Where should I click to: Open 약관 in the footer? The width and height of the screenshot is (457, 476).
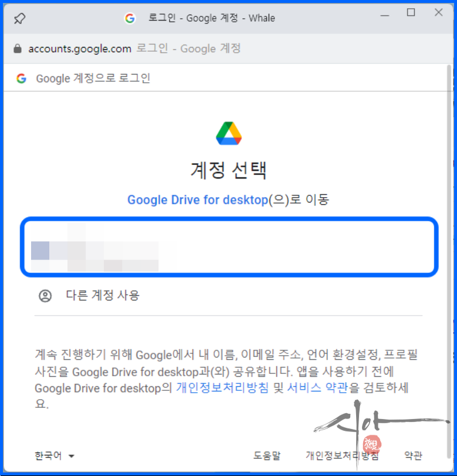tap(413, 455)
